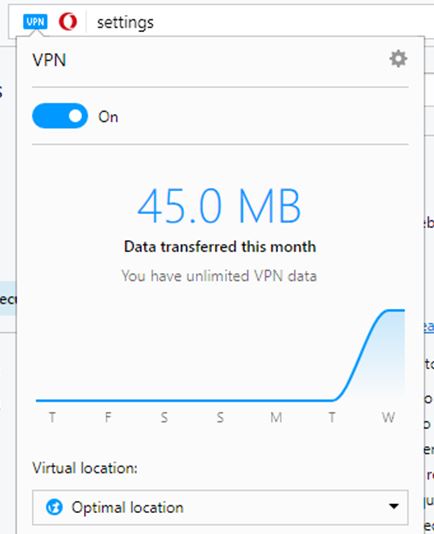Click the partially hidden blue link at right edge
The image size is (434, 534).
pos(429,326)
